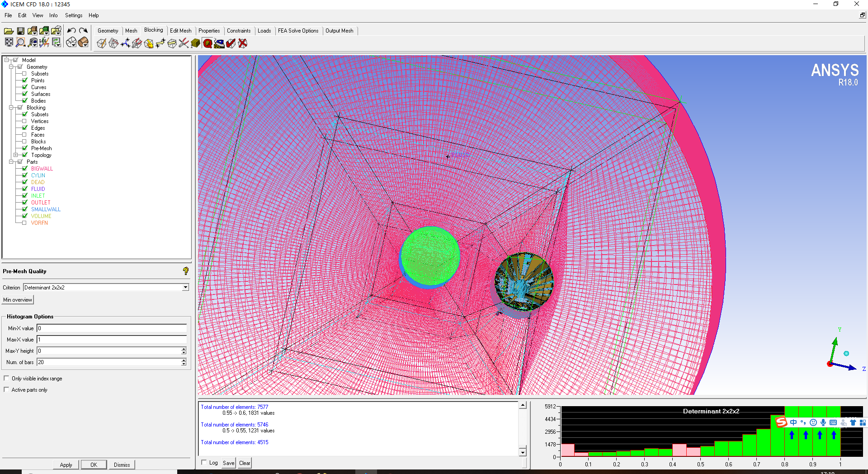Open the Transform Blocks tool
The height and width of the screenshot is (474, 868).
tap(172, 43)
